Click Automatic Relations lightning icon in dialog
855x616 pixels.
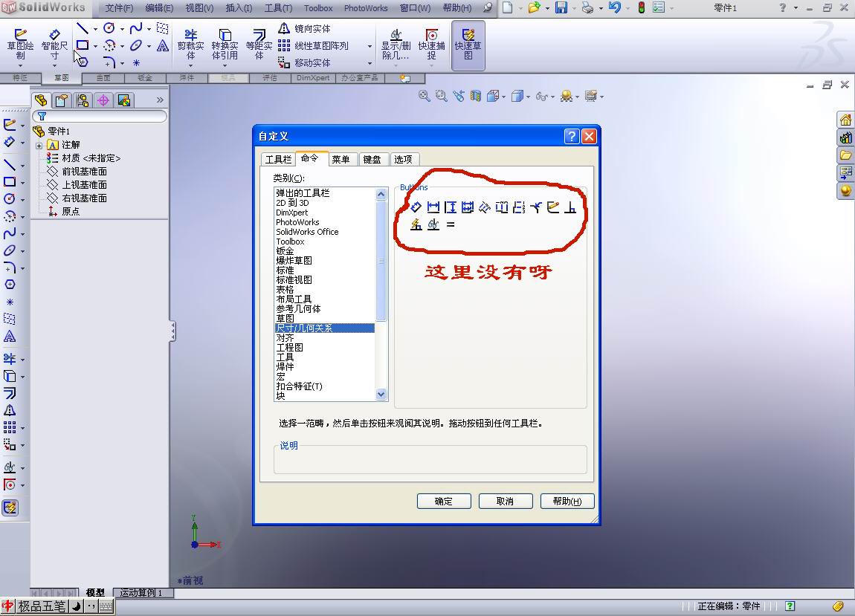pos(416,224)
